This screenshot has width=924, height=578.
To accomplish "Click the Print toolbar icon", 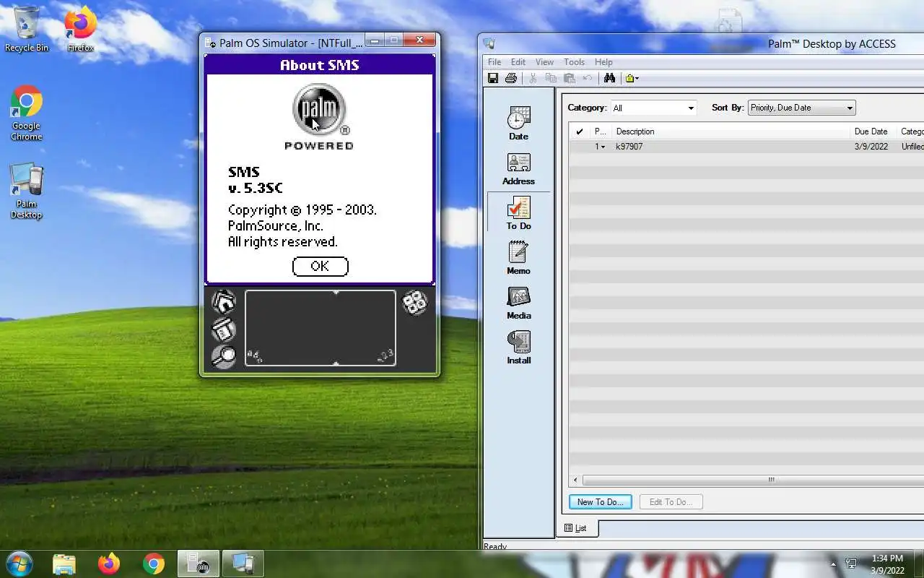I will pos(511,78).
